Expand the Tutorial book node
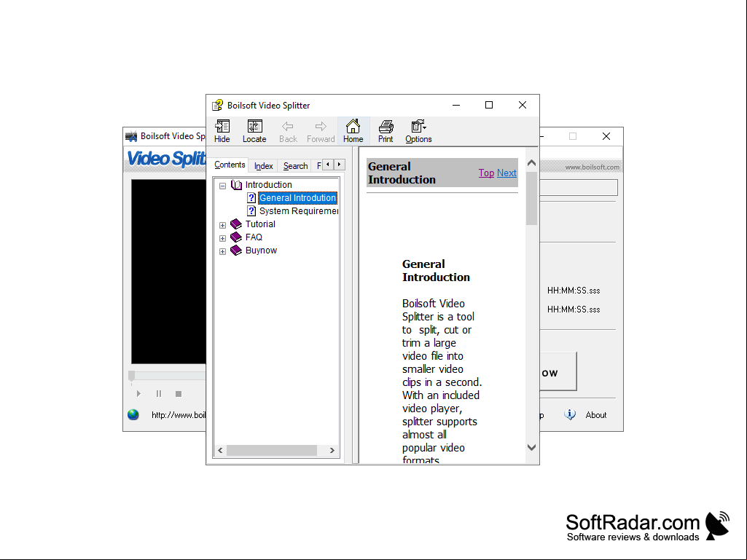This screenshot has width=747, height=560. point(222,225)
